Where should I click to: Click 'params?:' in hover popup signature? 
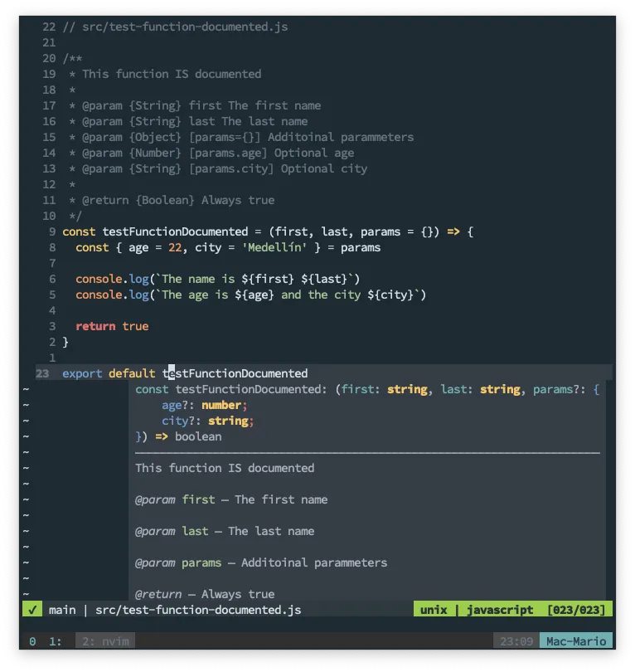[560, 389]
